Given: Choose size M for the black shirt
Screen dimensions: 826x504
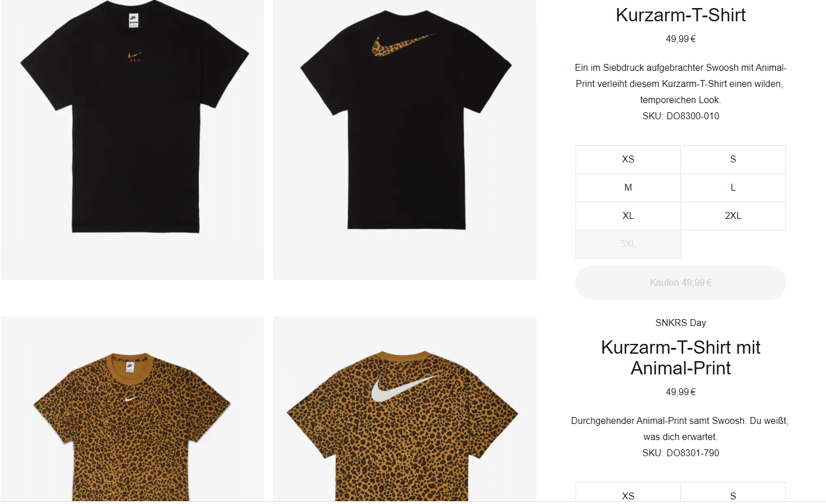Looking at the screenshot, I should (x=628, y=188).
